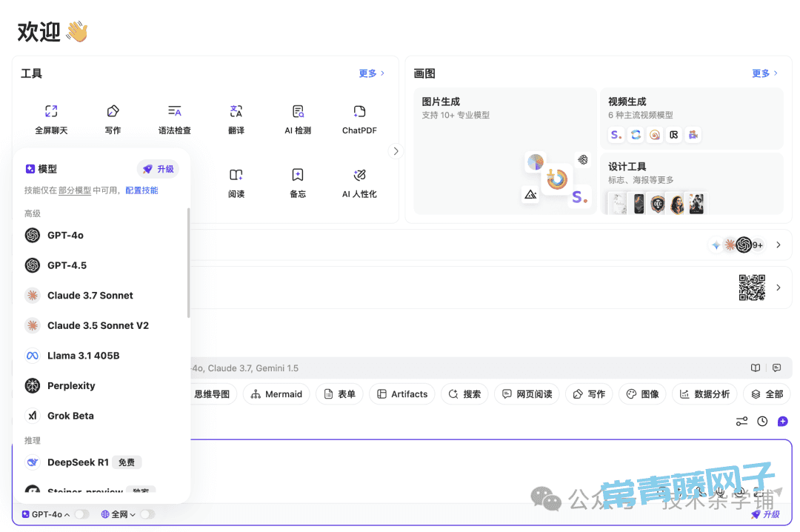Click the model list scrollbar

coord(188,262)
